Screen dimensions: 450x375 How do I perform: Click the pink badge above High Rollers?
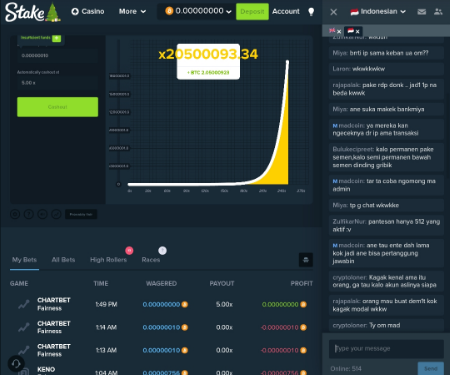point(129,250)
